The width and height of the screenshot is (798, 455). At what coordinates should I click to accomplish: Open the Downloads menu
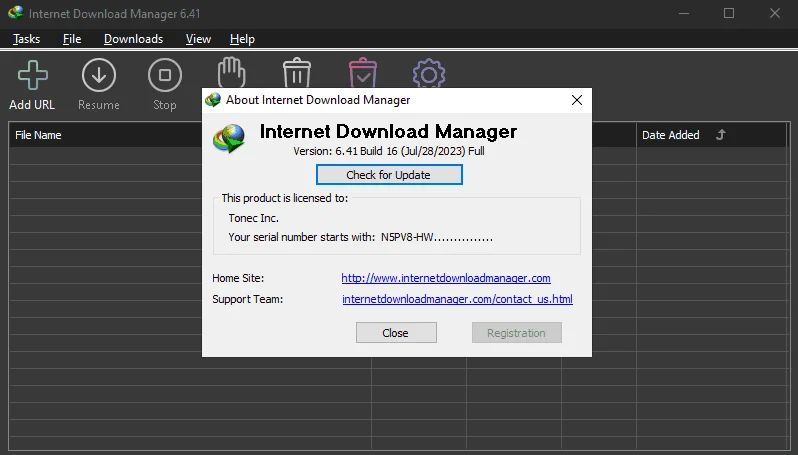[133, 39]
